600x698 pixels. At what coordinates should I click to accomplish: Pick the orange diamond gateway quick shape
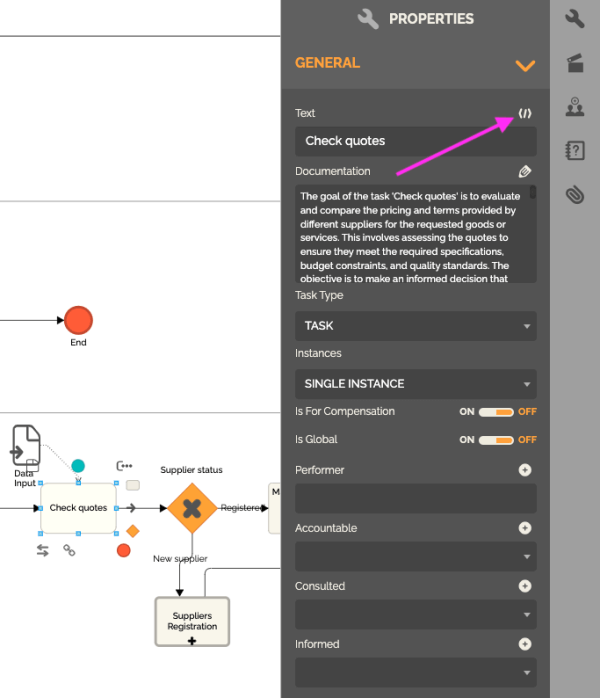point(132,530)
